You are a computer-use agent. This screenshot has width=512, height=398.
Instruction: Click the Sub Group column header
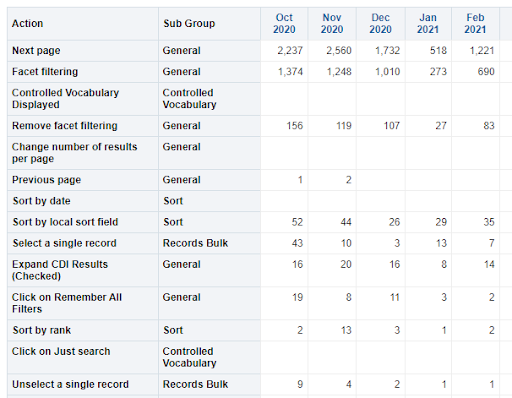(209, 24)
